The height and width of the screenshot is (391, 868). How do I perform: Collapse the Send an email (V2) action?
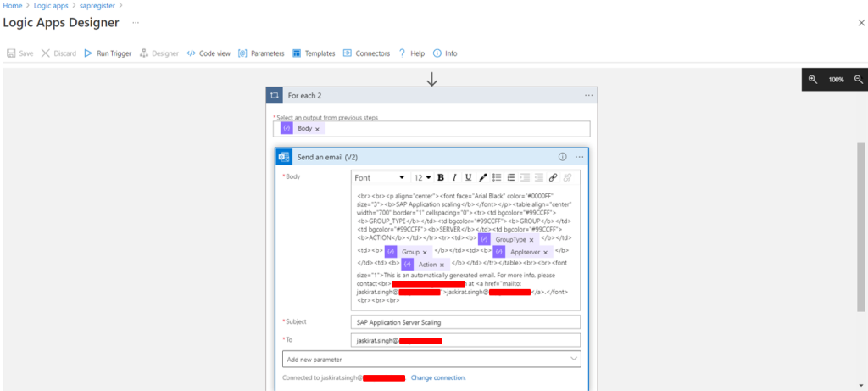point(431,157)
